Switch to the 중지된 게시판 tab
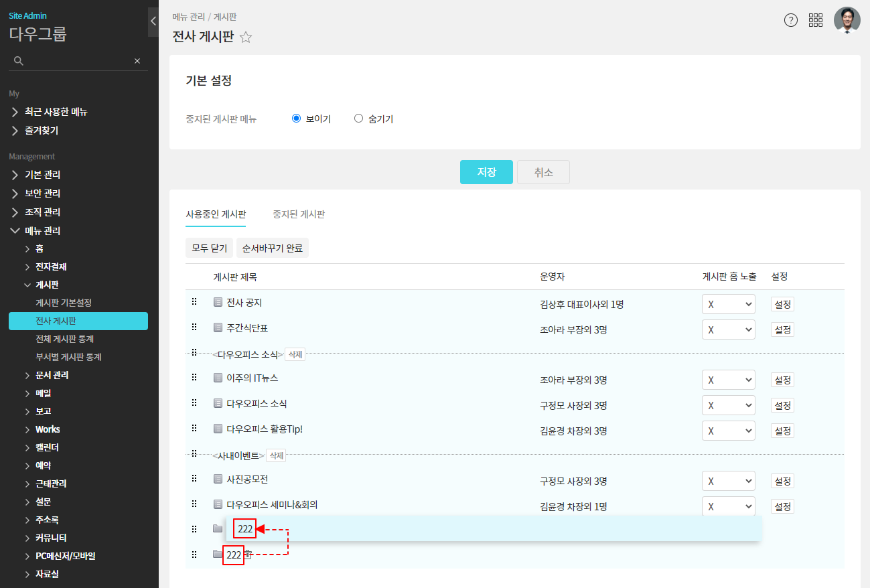 click(x=299, y=214)
